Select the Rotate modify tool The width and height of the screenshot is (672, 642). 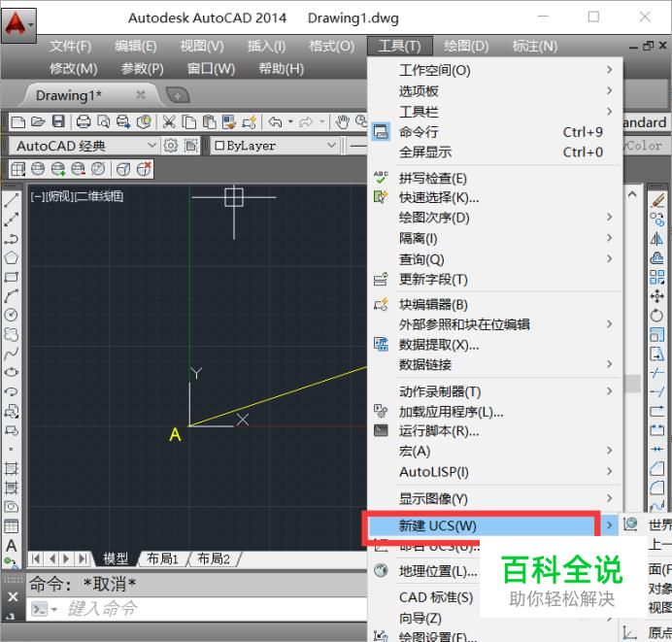click(x=656, y=316)
